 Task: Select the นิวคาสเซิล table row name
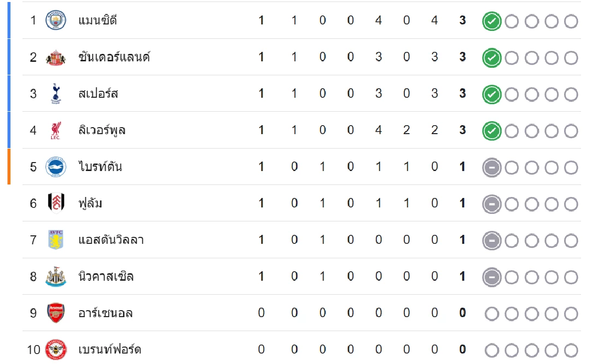106,276
